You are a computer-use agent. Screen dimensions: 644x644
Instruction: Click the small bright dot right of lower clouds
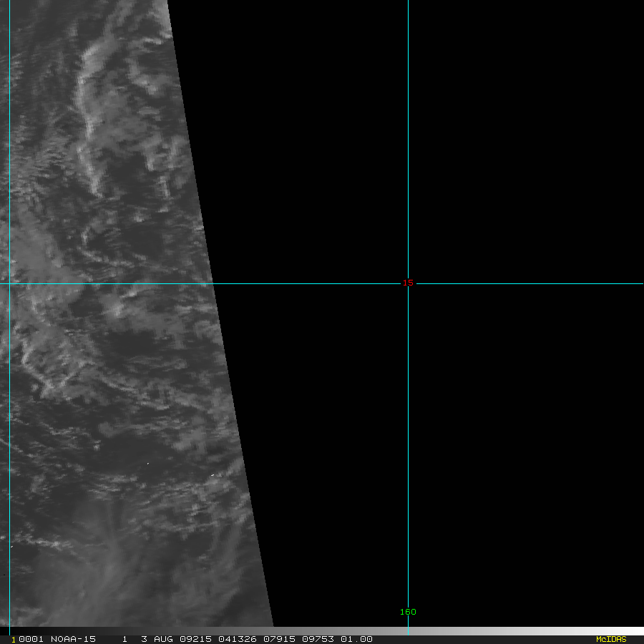(213, 474)
